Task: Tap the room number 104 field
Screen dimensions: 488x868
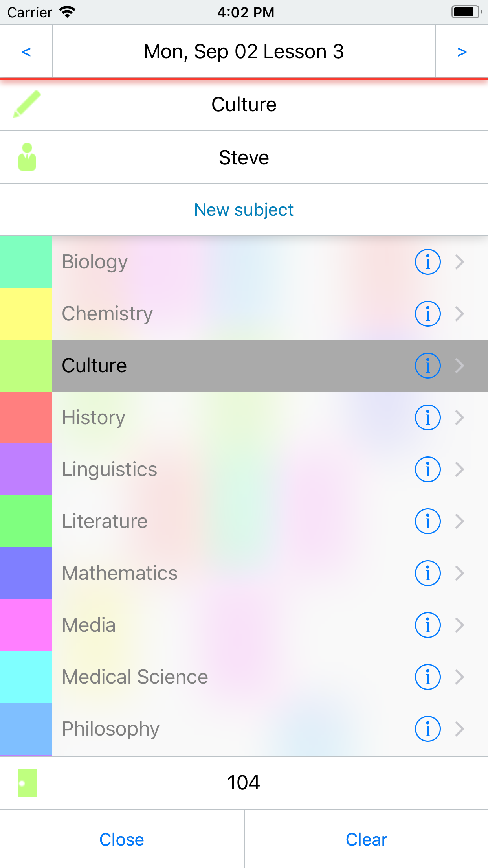Action: coord(244,783)
